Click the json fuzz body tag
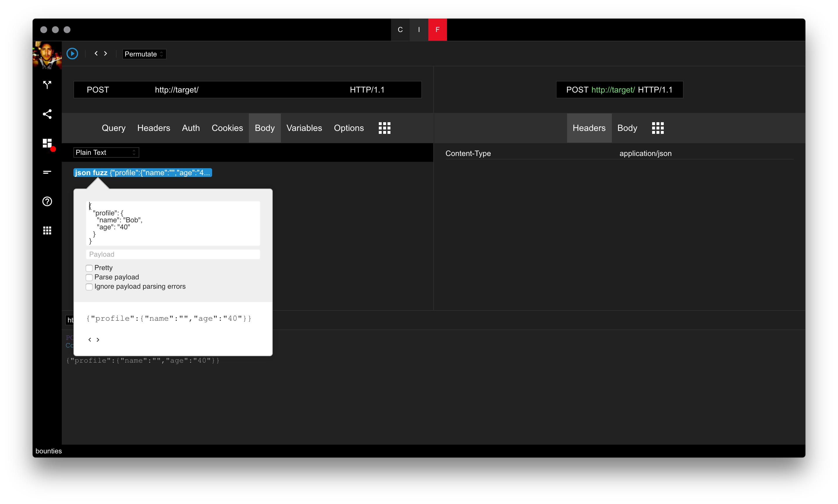Screen dimensions: 838x504 coord(142,173)
